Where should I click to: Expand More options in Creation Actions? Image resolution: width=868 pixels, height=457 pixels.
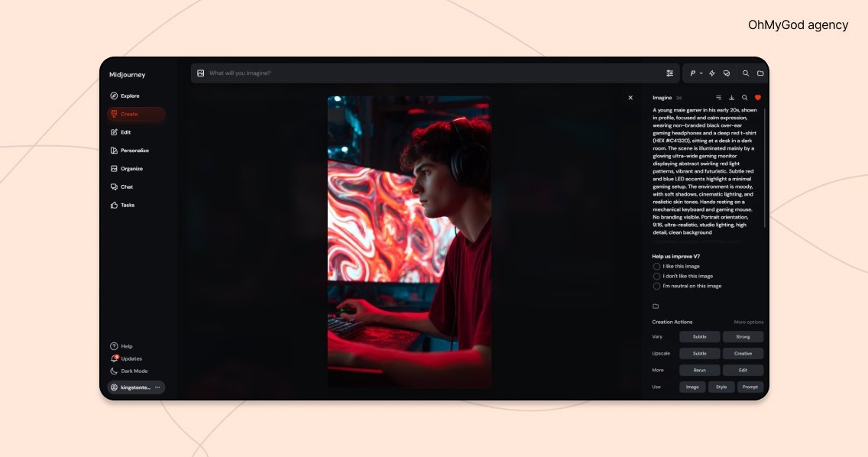pos(748,322)
